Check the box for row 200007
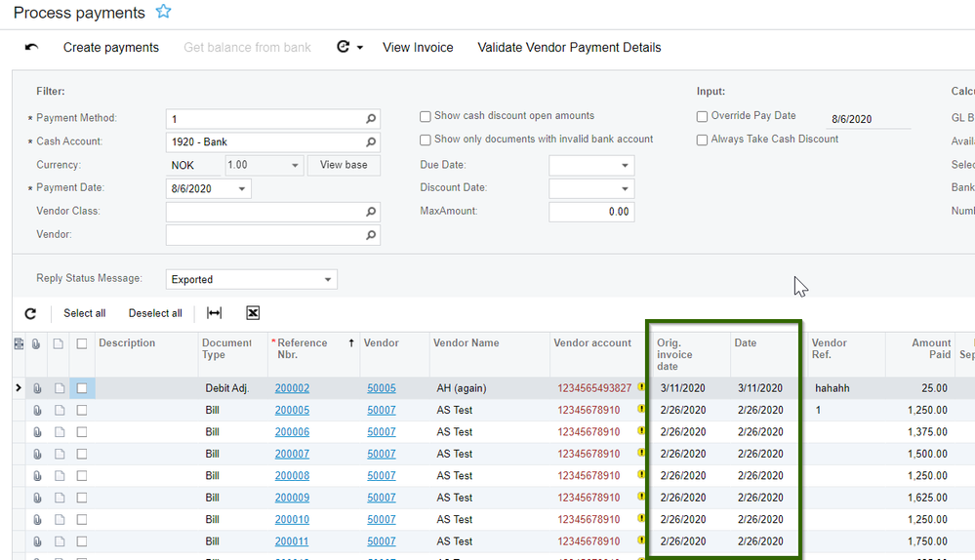The height and width of the screenshot is (560, 975). (x=81, y=455)
